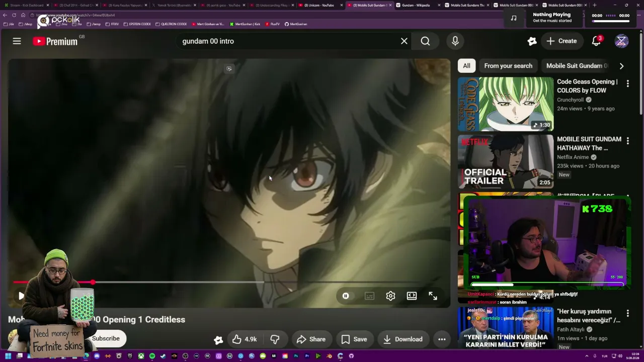Open more options for Gundam Hathaway video
644x362 pixels.
(x=627, y=141)
